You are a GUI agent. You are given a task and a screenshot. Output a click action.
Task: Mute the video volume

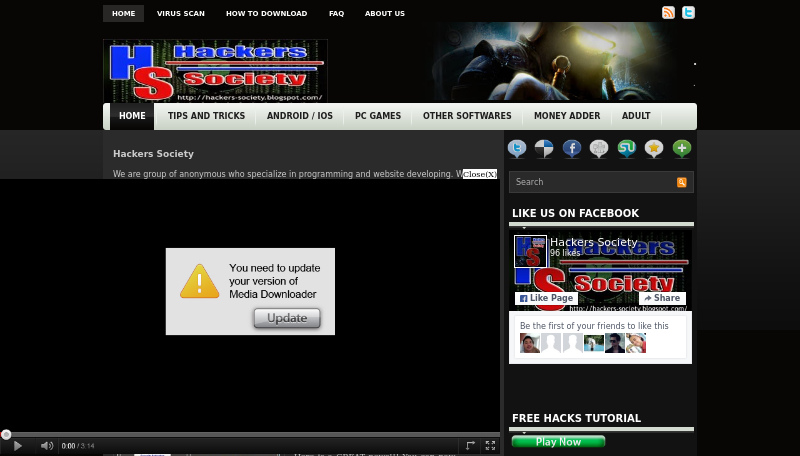[47, 446]
